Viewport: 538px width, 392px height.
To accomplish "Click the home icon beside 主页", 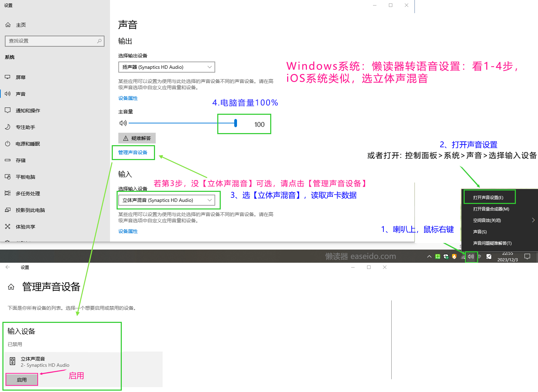I will point(8,25).
